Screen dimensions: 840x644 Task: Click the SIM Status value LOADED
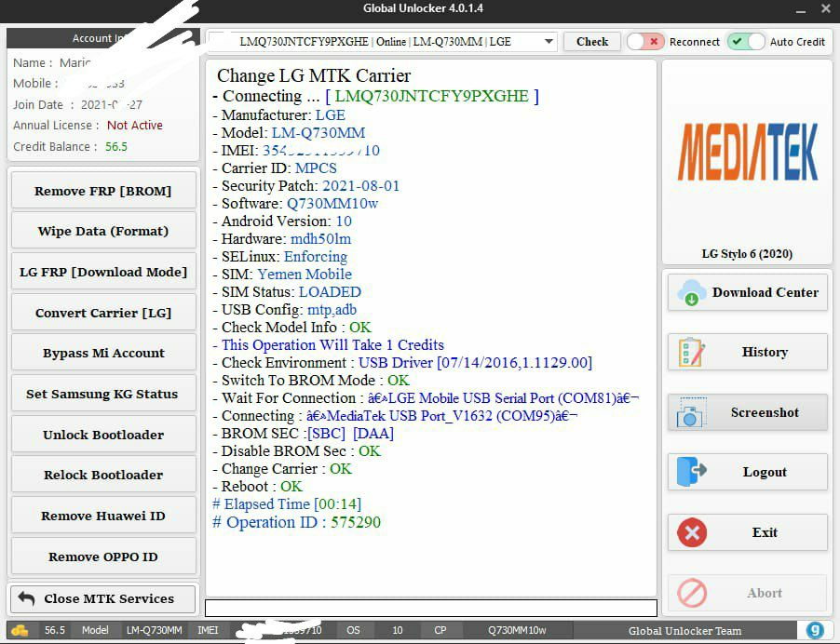coord(330,291)
